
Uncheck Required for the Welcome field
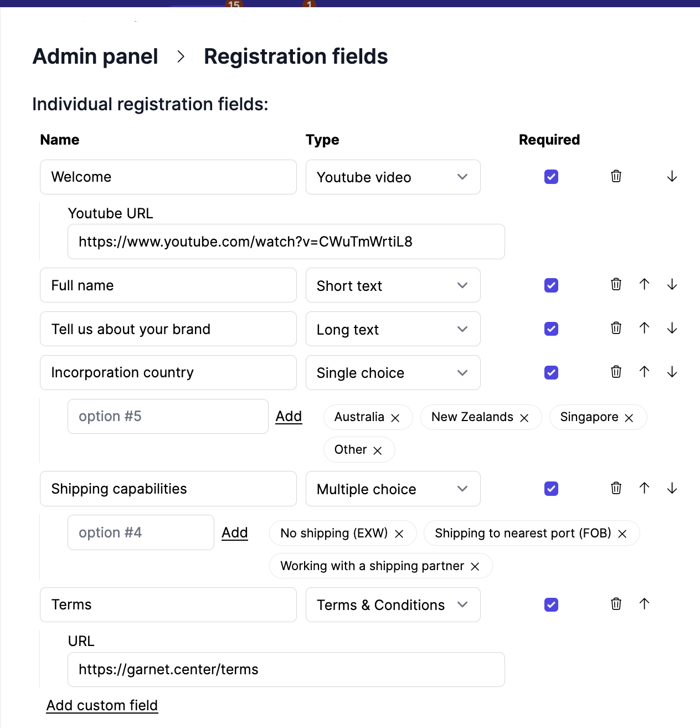pos(551,176)
